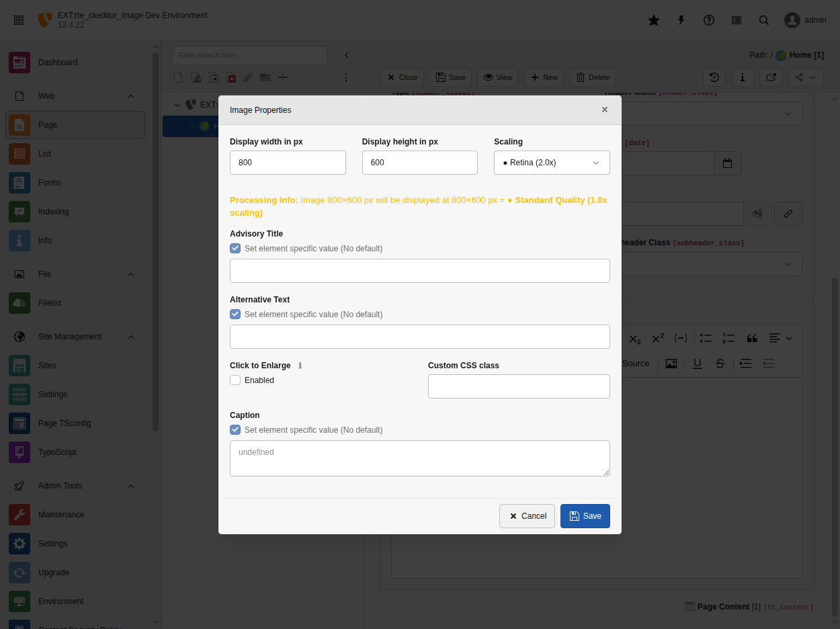Apply block quote formatting
Image resolution: width=840 pixels, height=629 pixels.
[x=752, y=338]
